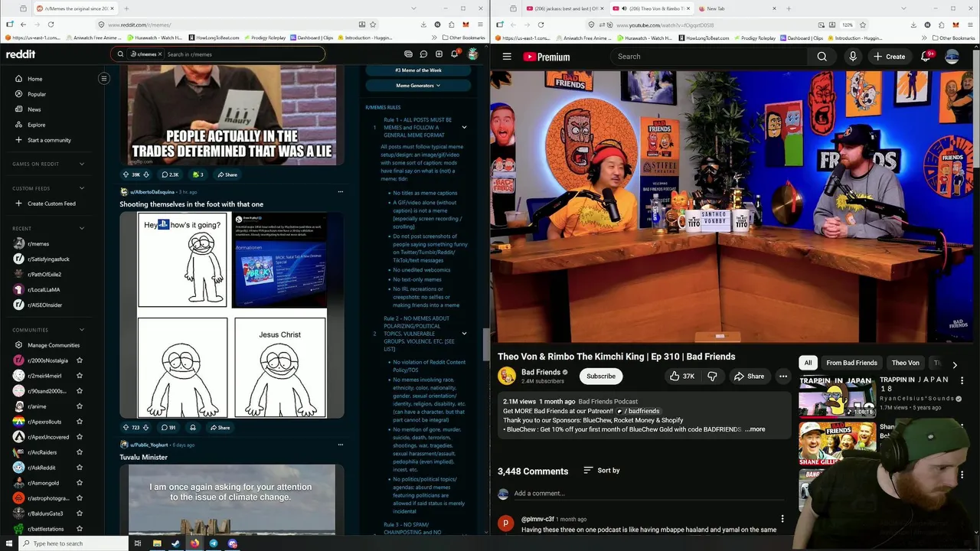The image size is (980, 551).
Task: Click #3 Meme of the Week button
Action: coord(418,70)
